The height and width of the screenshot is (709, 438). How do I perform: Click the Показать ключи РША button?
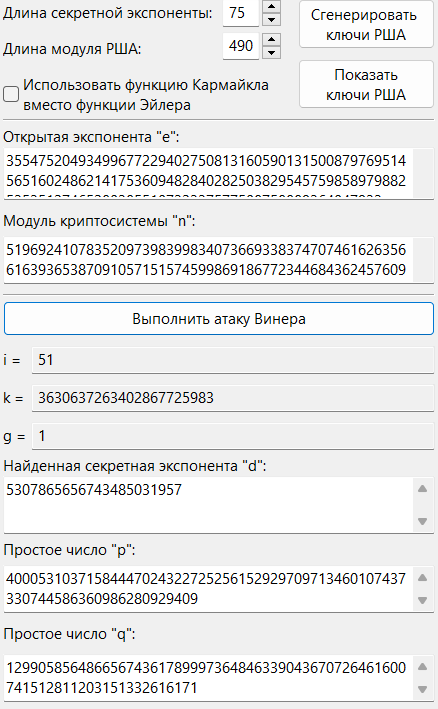[x=366, y=85]
